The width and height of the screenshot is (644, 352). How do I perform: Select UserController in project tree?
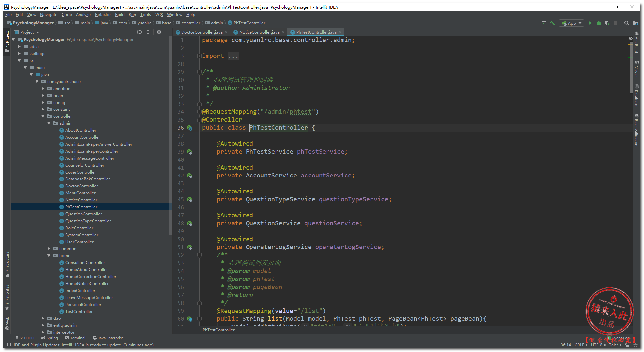pos(79,242)
